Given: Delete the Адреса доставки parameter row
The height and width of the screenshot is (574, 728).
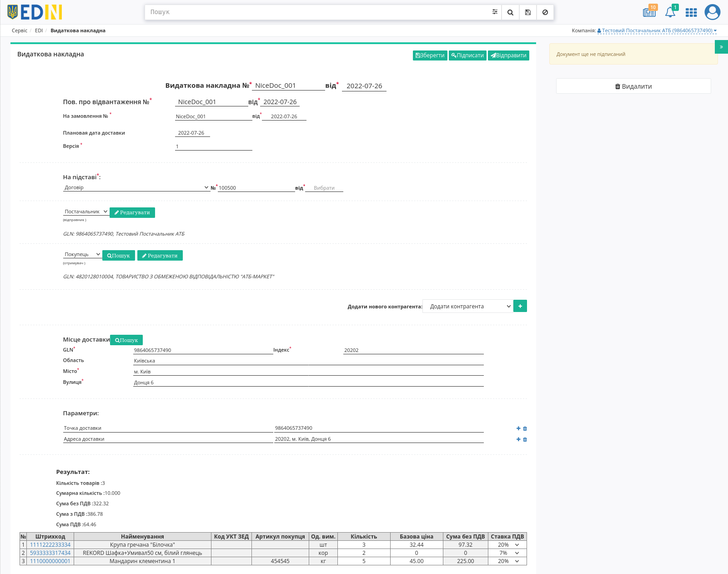Looking at the screenshot, I should 525,439.
